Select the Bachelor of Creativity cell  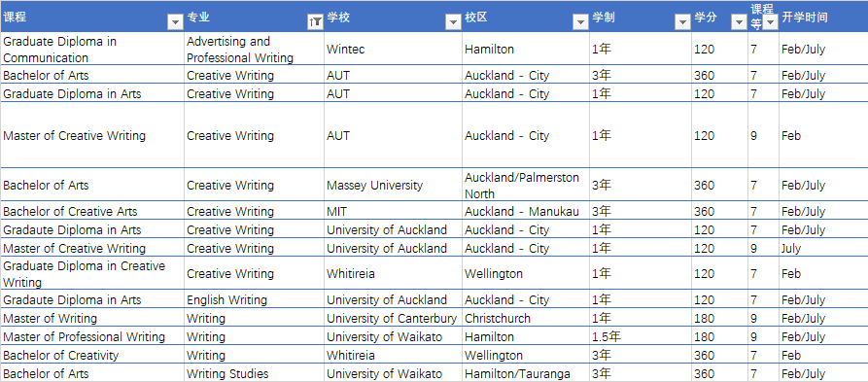coord(92,356)
